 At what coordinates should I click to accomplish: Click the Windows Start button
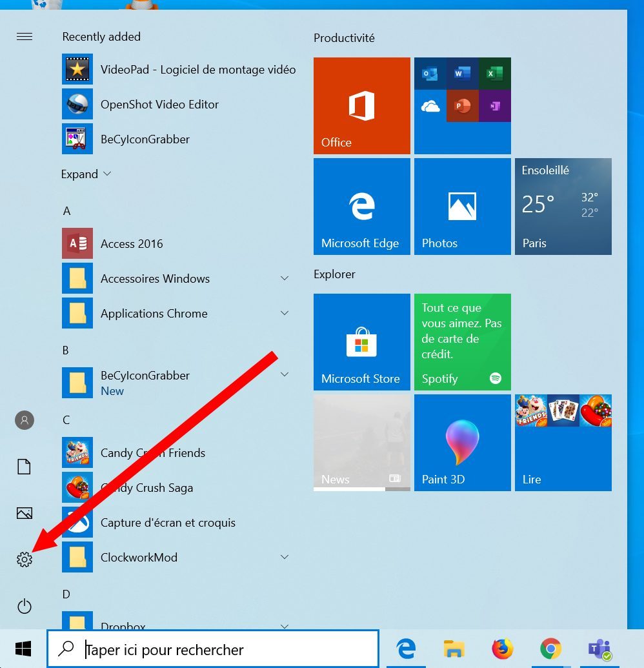point(23,649)
